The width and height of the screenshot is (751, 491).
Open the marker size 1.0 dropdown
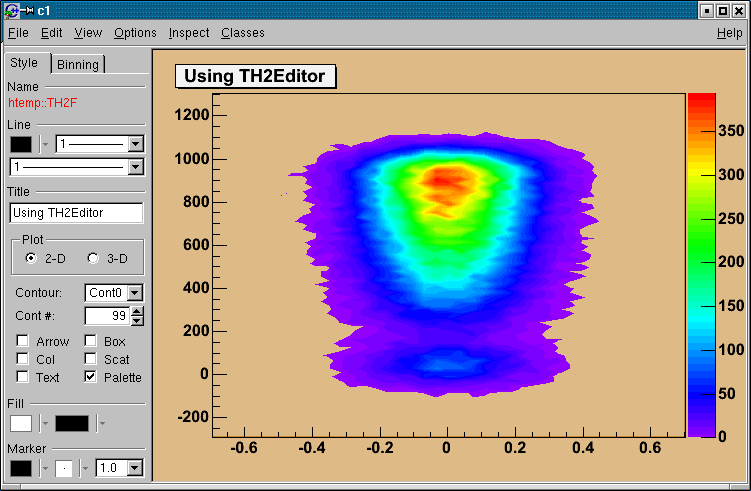pos(136,468)
